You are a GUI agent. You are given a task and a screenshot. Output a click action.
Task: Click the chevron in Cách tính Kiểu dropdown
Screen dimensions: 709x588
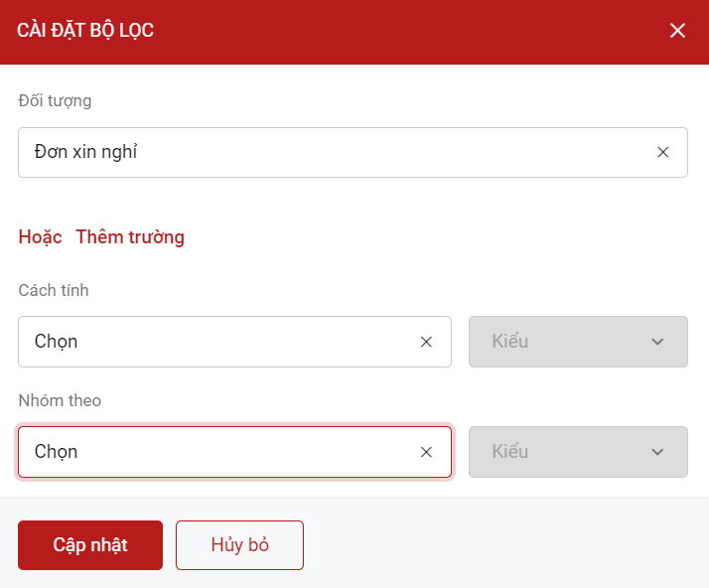coord(656,342)
